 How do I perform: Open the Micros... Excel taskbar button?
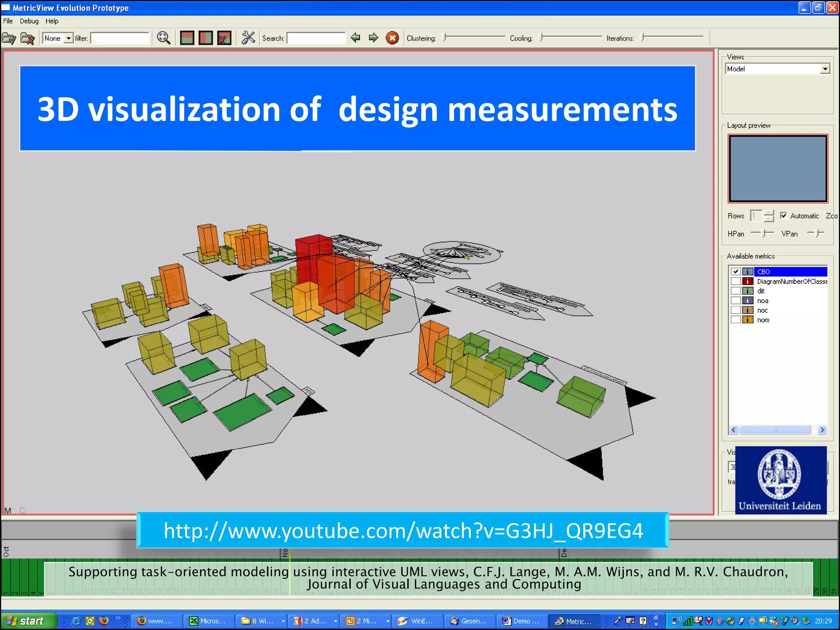click(x=209, y=621)
